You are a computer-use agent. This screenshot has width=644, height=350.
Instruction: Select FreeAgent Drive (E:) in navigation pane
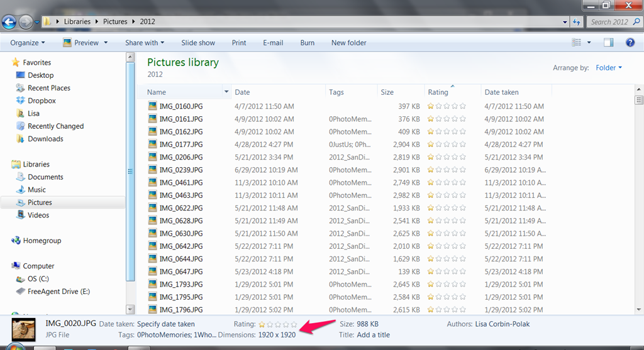tap(58, 292)
